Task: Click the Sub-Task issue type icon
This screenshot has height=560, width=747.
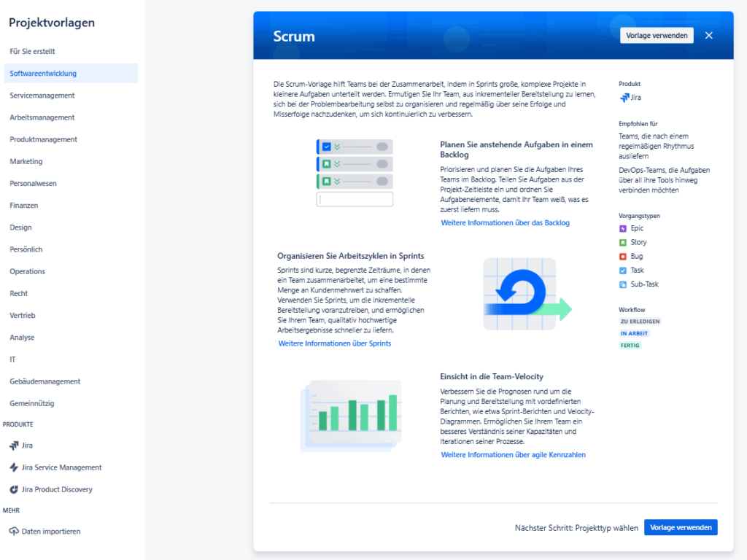Action: pos(622,284)
